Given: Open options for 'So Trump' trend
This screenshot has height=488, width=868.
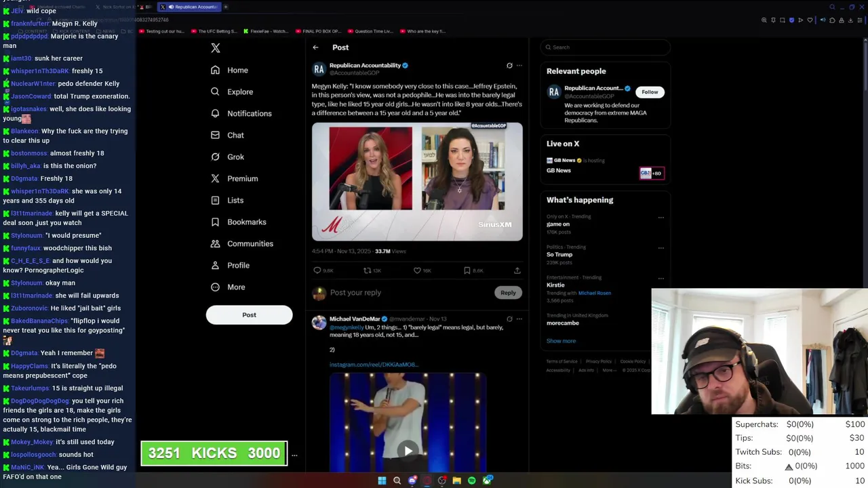Looking at the screenshot, I should (660, 248).
